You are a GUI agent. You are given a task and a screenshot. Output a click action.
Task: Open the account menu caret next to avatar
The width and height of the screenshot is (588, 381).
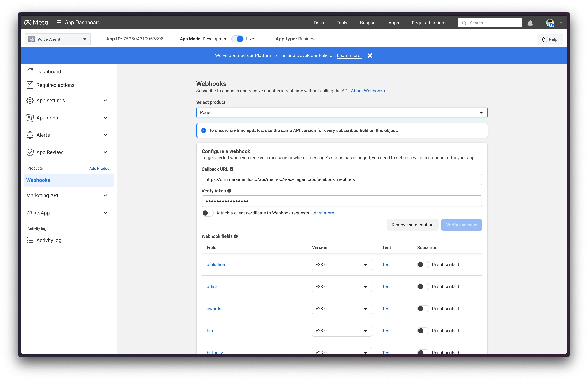[561, 23]
